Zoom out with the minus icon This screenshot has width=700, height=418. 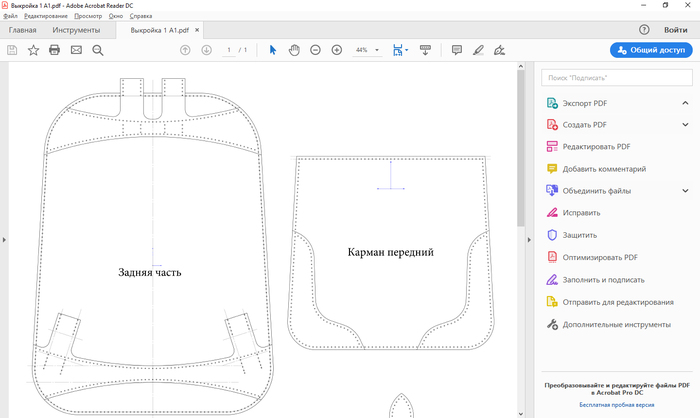pyautogui.click(x=315, y=50)
